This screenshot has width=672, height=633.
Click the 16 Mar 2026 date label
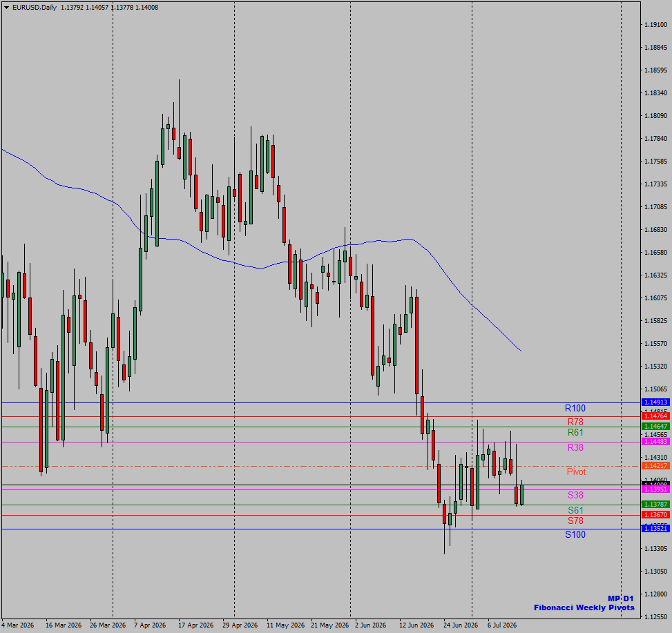64,625
